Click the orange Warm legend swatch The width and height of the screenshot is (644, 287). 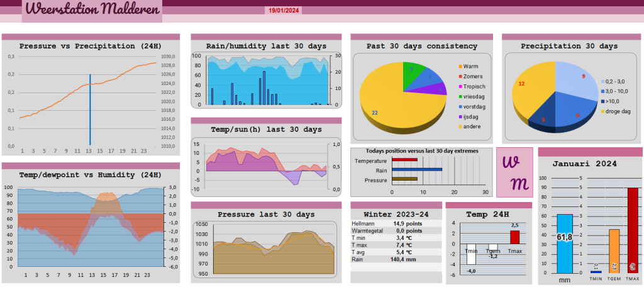460,66
